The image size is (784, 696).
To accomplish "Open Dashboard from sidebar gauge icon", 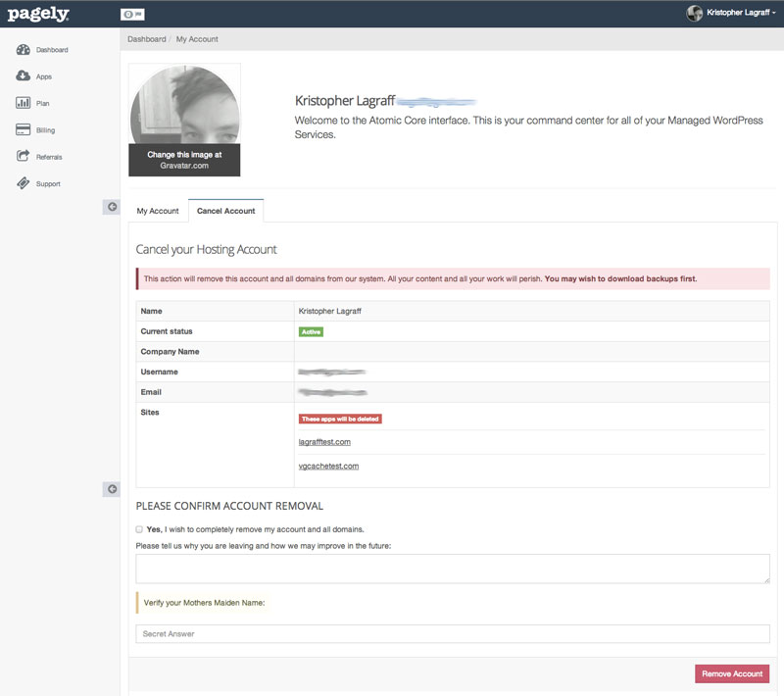I will (23, 49).
